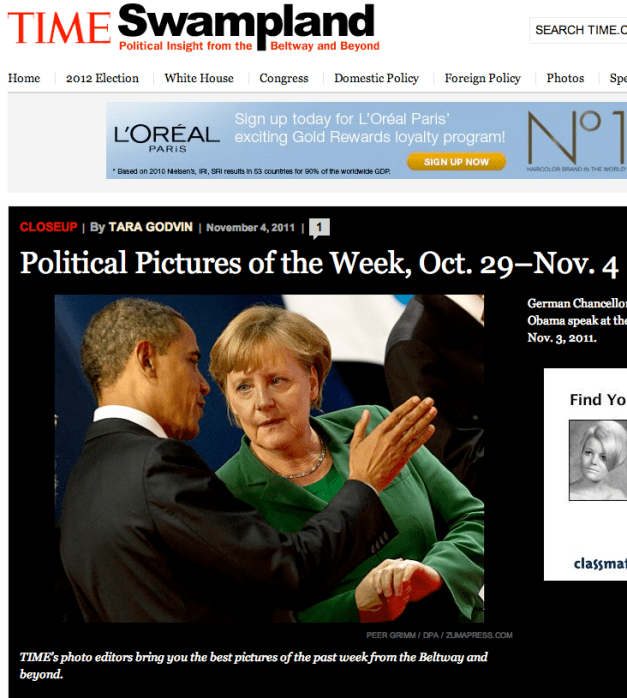The image size is (627, 698).
Task: Click the Obama and Merkel main photo
Action: [x=269, y=459]
